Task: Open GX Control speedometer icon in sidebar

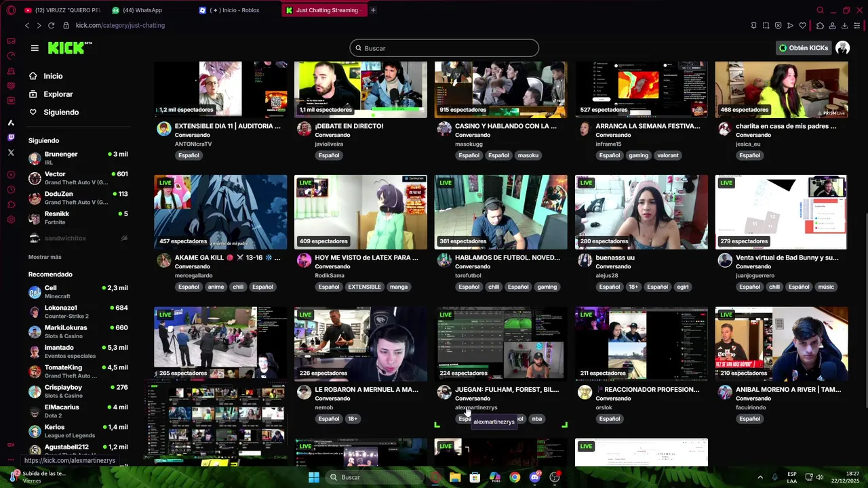Action: [11, 56]
